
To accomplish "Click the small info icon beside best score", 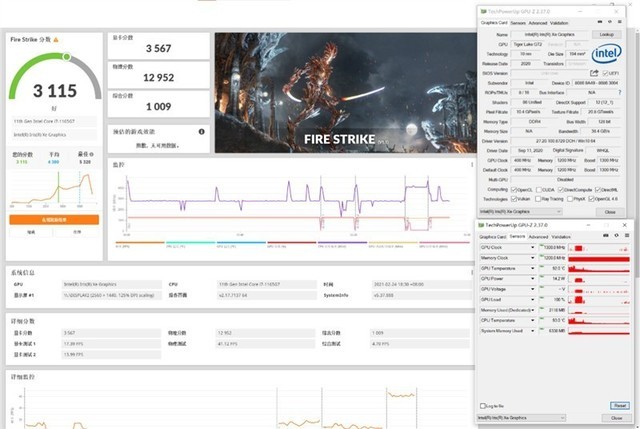I will (91, 154).
